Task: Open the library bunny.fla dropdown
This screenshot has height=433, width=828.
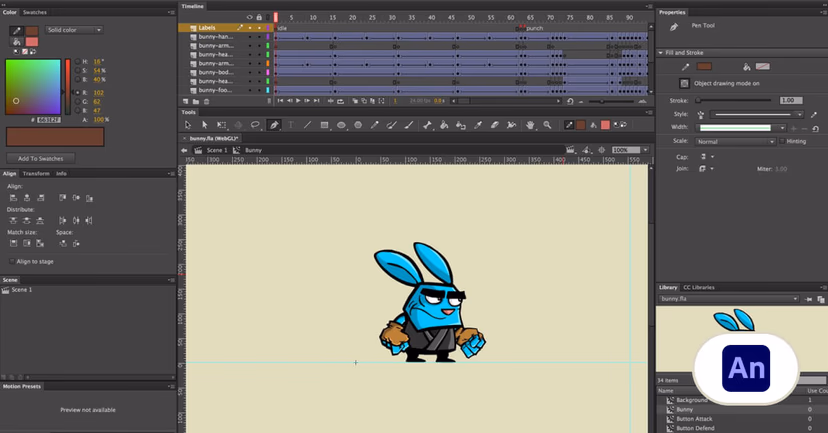Action: (x=729, y=299)
